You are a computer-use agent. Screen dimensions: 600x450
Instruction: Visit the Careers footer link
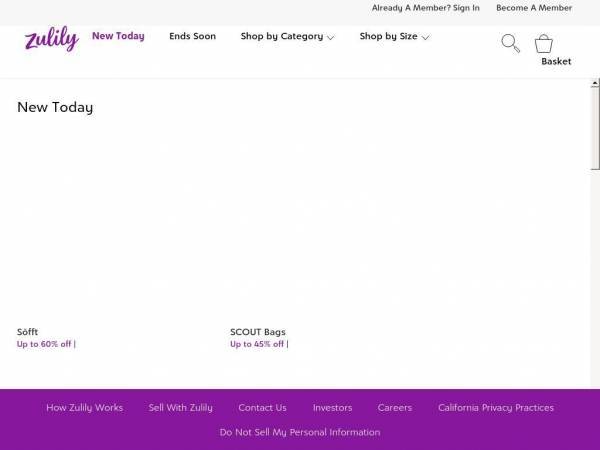click(395, 408)
